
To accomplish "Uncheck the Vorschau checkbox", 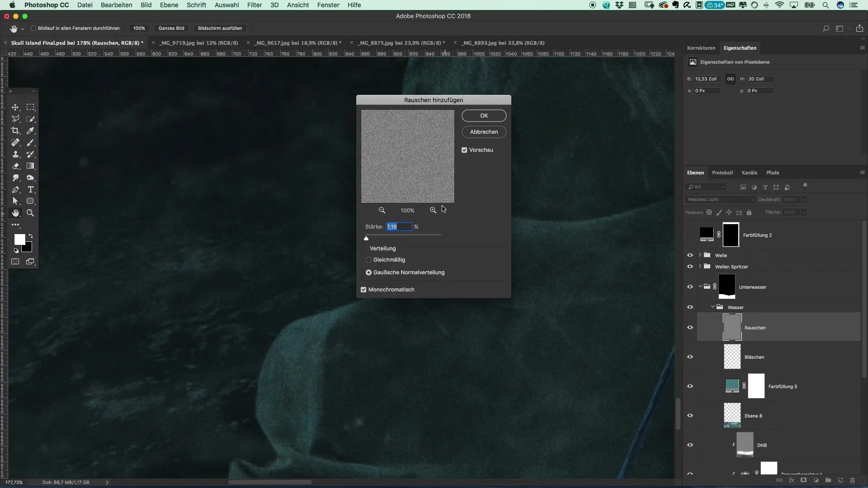I will [464, 150].
